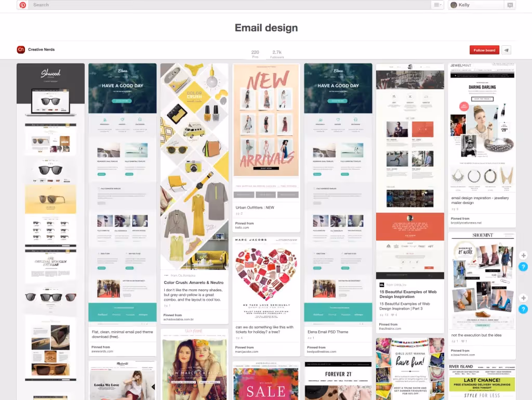This screenshot has height=400, width=532.
Task: Open the notifications icon next to Kelly
Action: coord(510,5)
